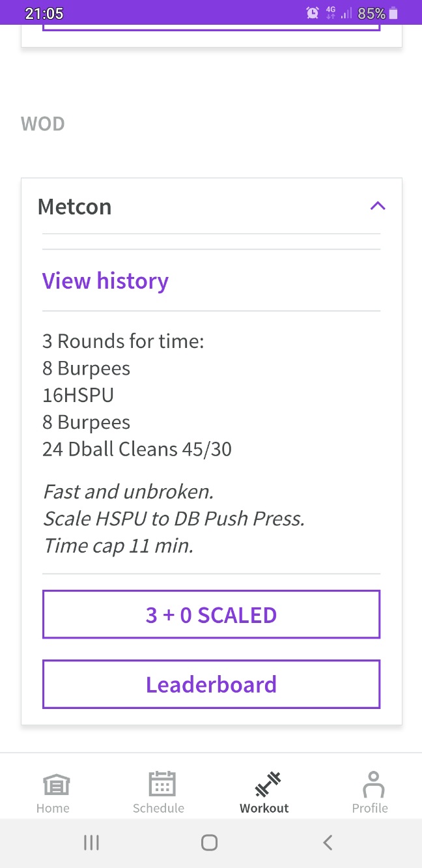Tap the WOD section heading
The image size is (422, 868).
click(x=43, y=124)
